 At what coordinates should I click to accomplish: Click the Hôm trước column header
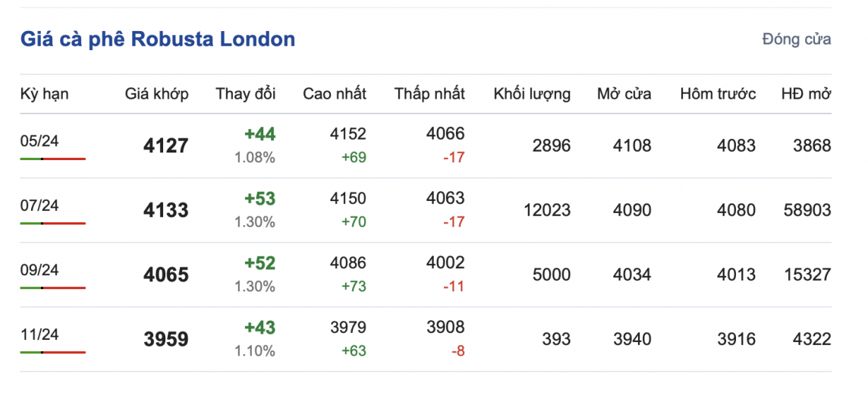(x=718, y=94)
